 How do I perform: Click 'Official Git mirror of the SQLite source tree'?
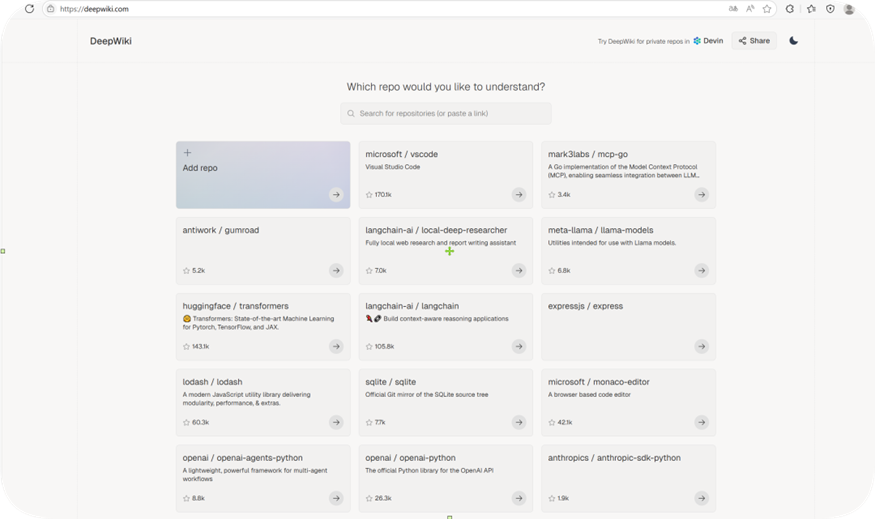point(426,395)
